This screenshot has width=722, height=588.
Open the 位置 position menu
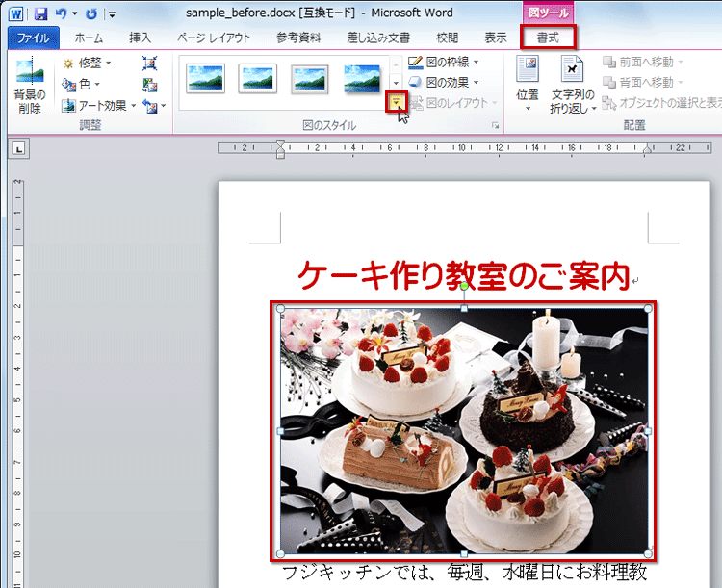pyautogui.click(x=528, y=85)
